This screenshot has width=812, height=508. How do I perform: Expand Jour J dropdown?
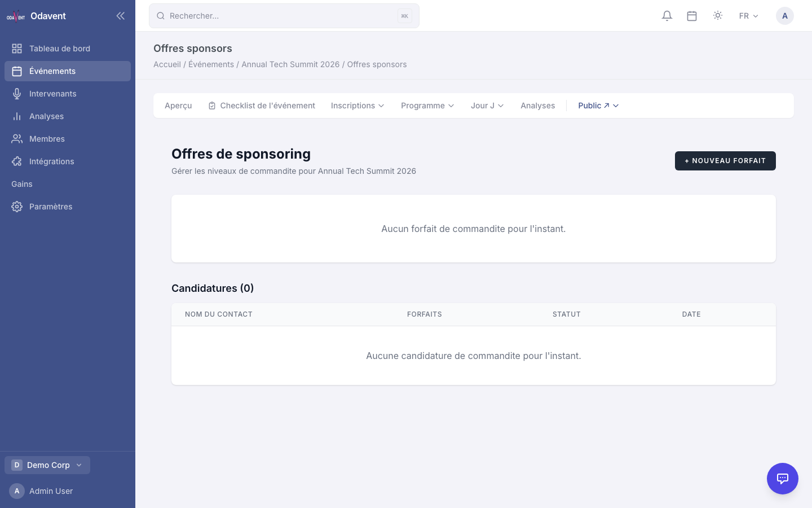[x=487, y=106]
